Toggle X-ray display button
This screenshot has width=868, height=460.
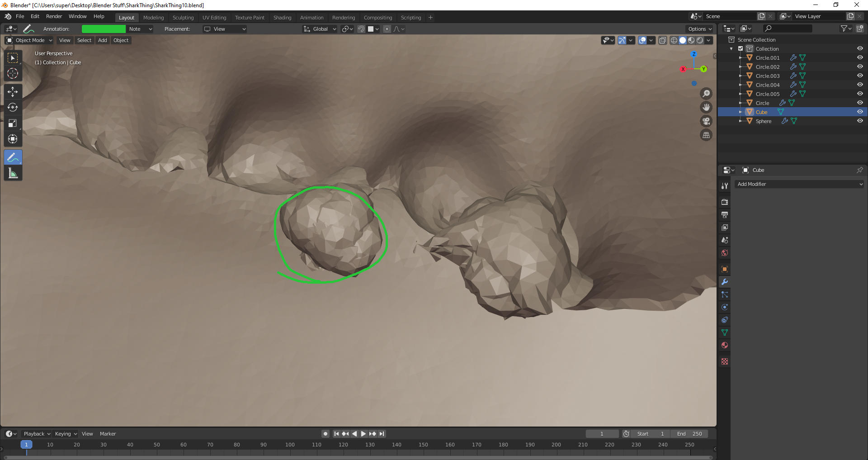click(x=662, y=41)
